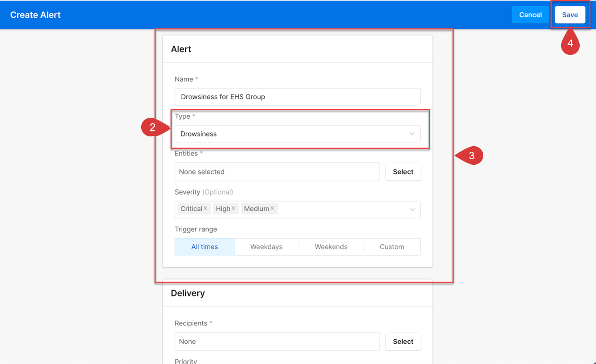Click the Cancel button
The image size is (596, 364).
tap(530, 15)
